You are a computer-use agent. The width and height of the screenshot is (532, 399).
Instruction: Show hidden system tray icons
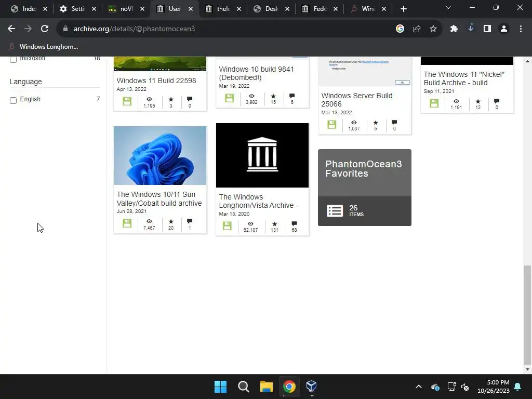click(419, 387)
